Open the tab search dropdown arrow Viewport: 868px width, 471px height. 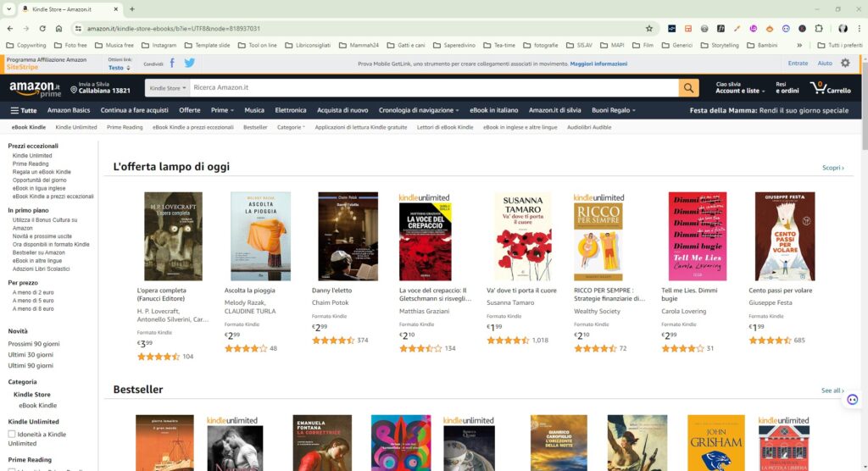8,8
